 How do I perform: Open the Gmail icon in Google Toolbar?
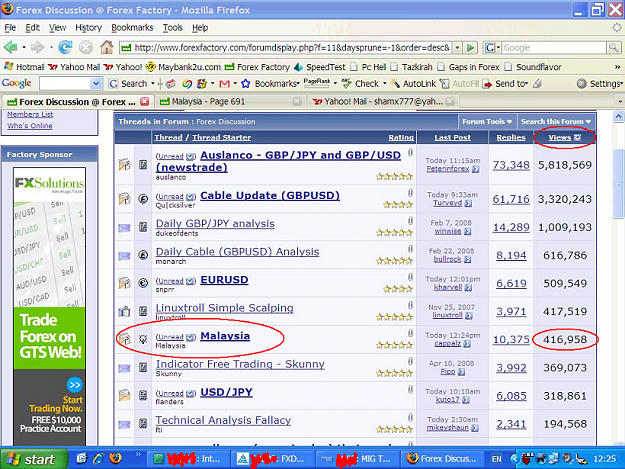click(224, 84)
